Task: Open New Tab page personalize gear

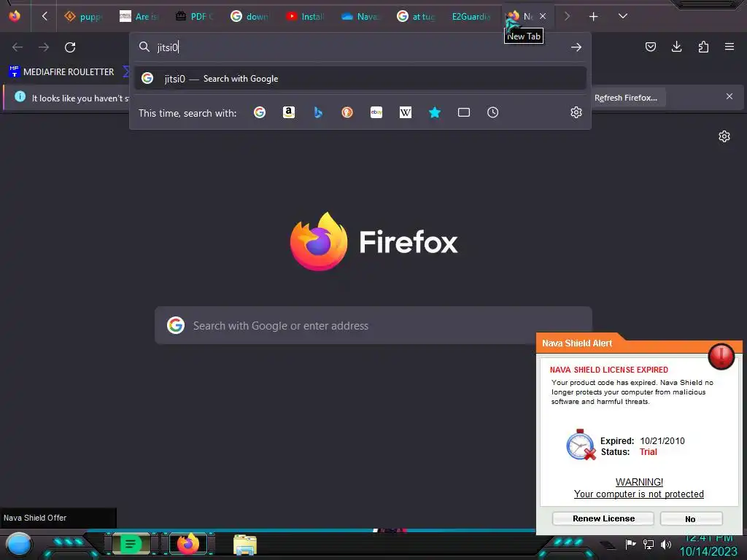Action: click(x=724, y=136)
